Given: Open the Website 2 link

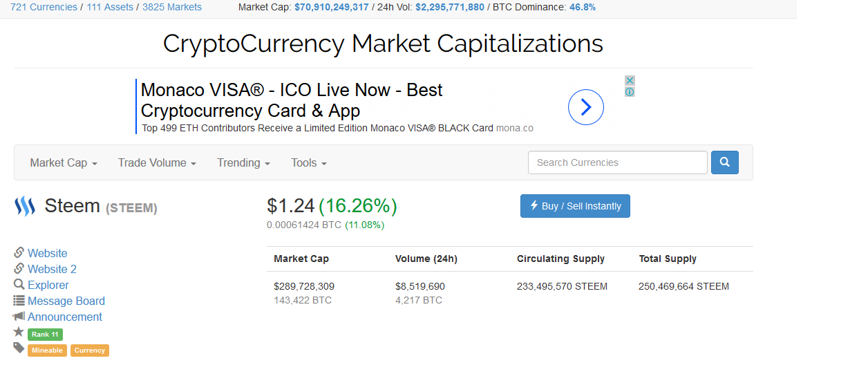Looking at the screenshot, I should coord(52,269).
